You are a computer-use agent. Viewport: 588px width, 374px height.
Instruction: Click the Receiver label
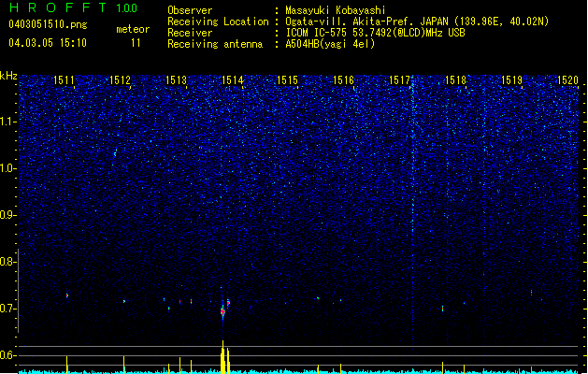coord(190,33)
